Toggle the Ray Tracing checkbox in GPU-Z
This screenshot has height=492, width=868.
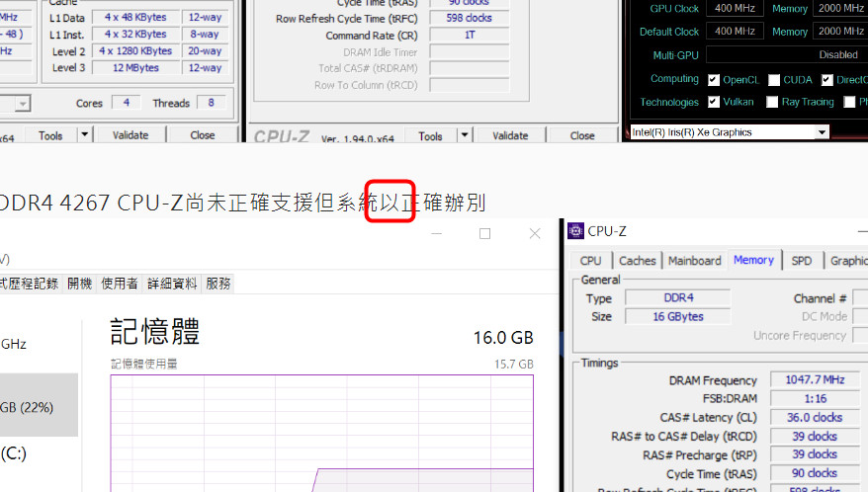pos(772,102)
